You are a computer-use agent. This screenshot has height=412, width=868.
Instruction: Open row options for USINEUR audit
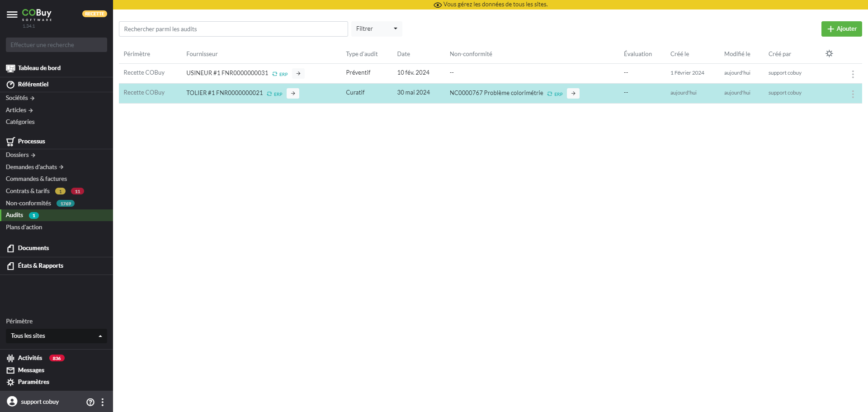click(x=853, y=74)
